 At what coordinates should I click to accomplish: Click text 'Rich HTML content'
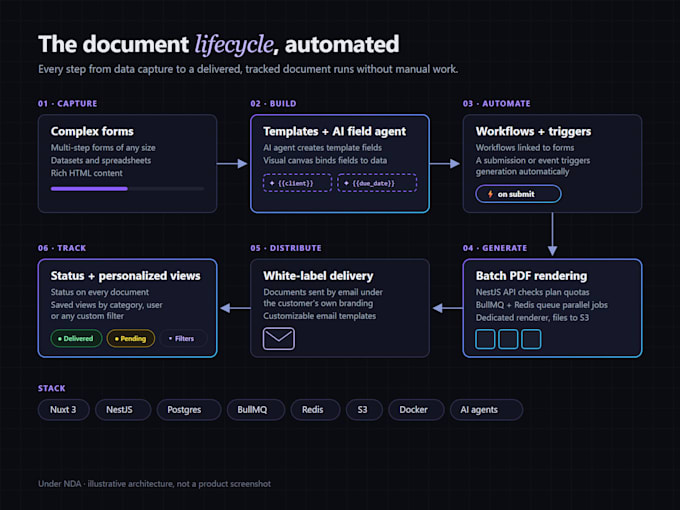[x=86, y=173]
